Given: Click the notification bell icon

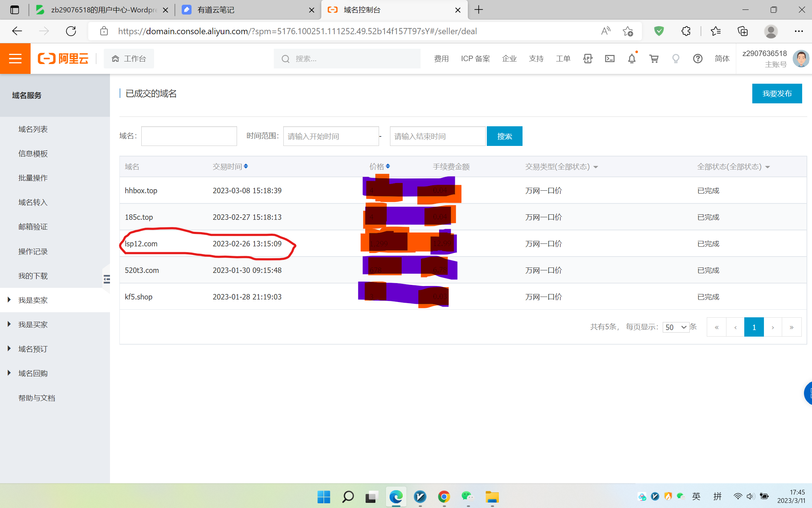Looking at the screenshot, I should click(632, 59).
